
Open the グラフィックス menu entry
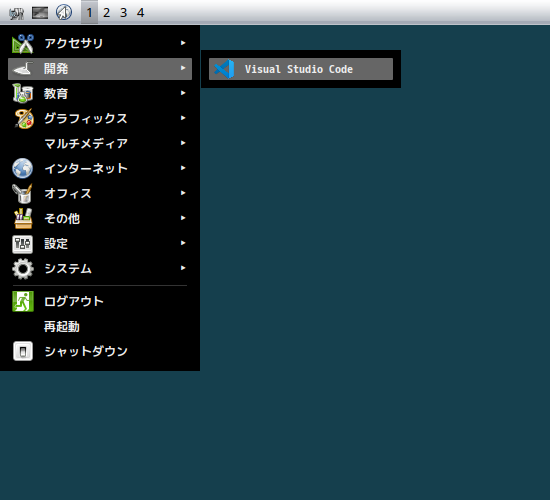[x=100, y=119]
